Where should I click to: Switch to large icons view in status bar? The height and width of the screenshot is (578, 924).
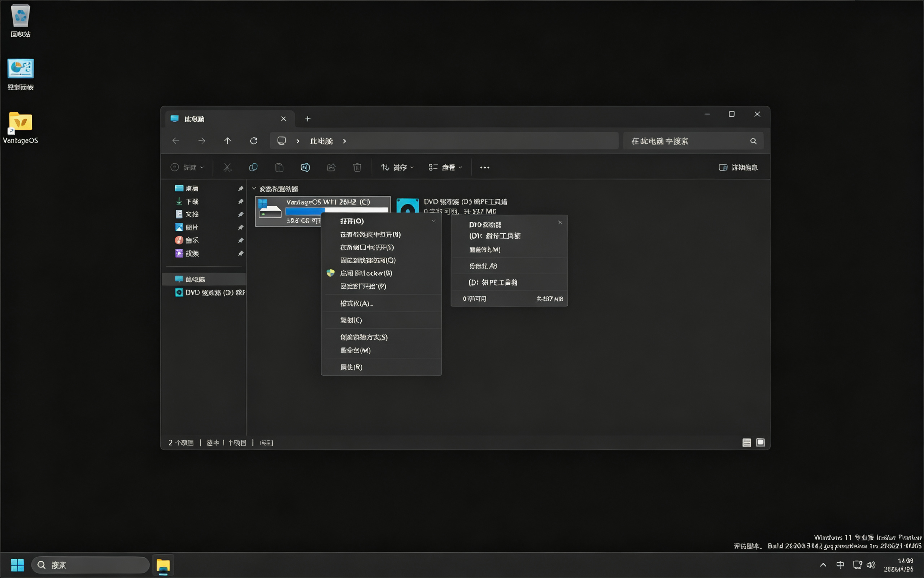click(760, 442)
